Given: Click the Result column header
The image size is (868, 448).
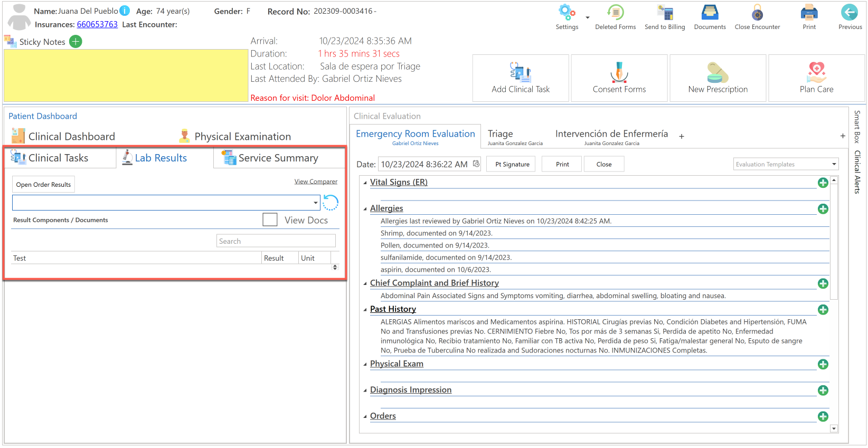Looking at the screenshot, I should pos(280,258).
